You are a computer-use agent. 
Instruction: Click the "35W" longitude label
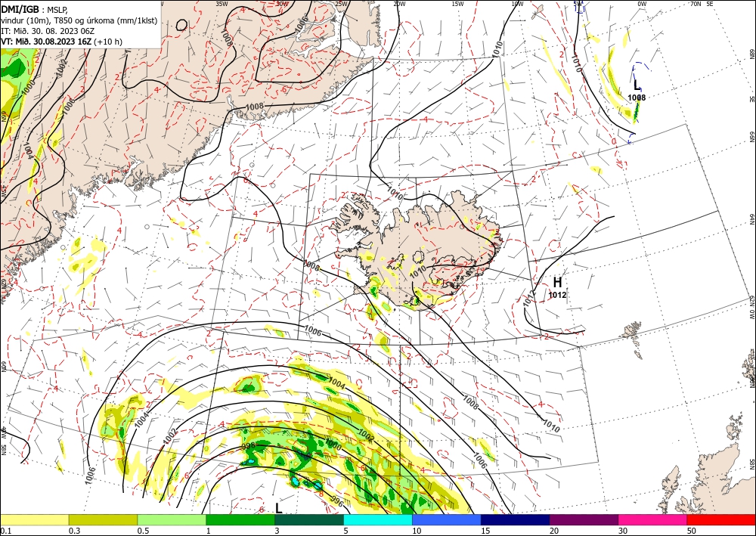pyautogui.click(x=222, y=4)
